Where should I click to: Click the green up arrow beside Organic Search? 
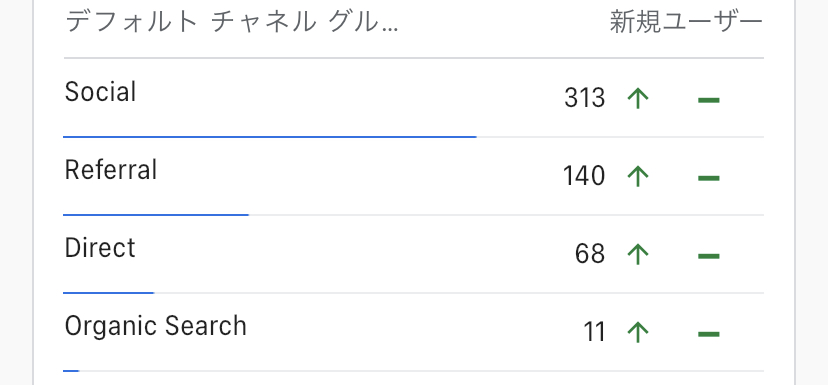click(x=638, y=333)
